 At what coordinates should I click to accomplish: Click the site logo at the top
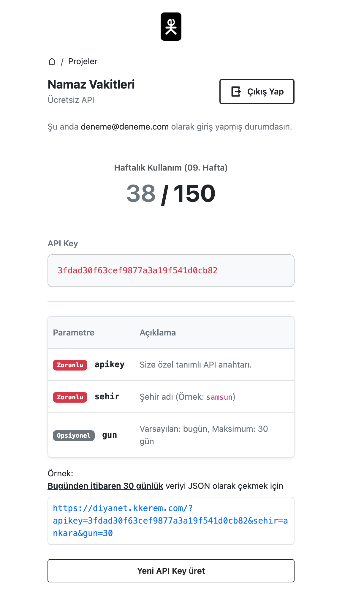tap(171, 26)
